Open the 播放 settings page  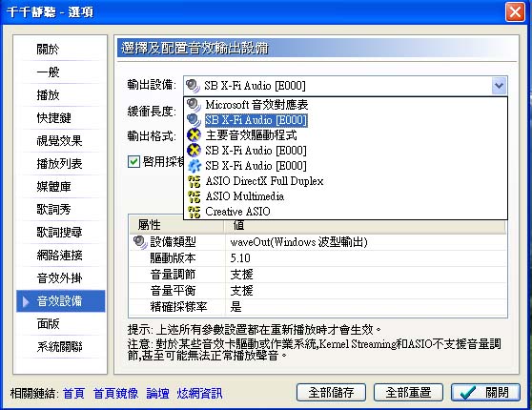(49, 95)
